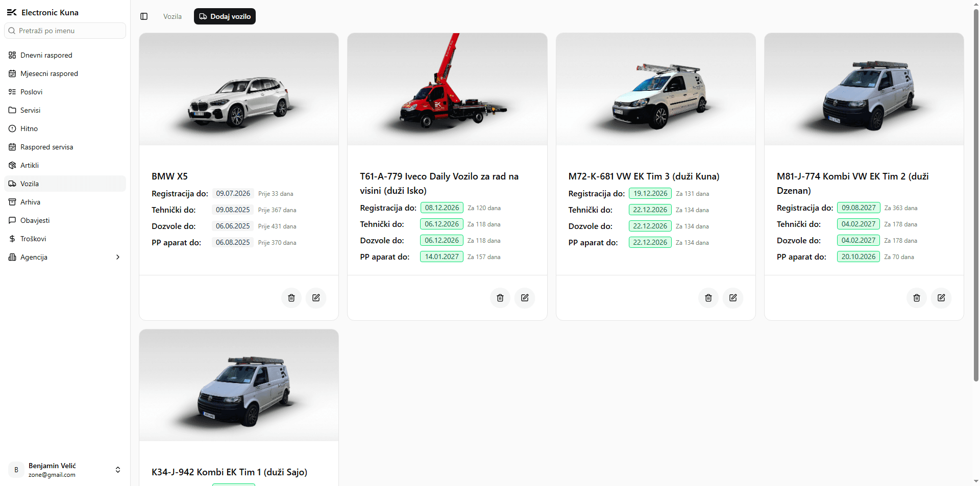Toggle the sidebar panel icon

144,16
